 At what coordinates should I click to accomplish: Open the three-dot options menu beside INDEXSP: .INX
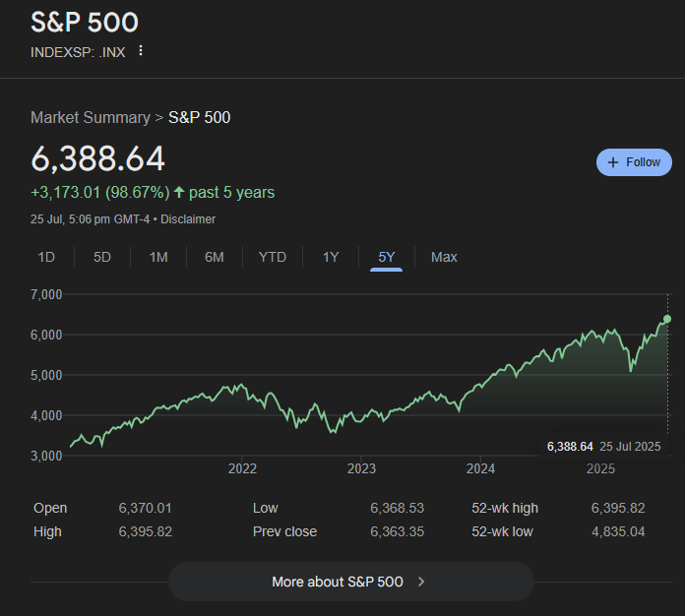pyautogui.click(x=140, y=51)
